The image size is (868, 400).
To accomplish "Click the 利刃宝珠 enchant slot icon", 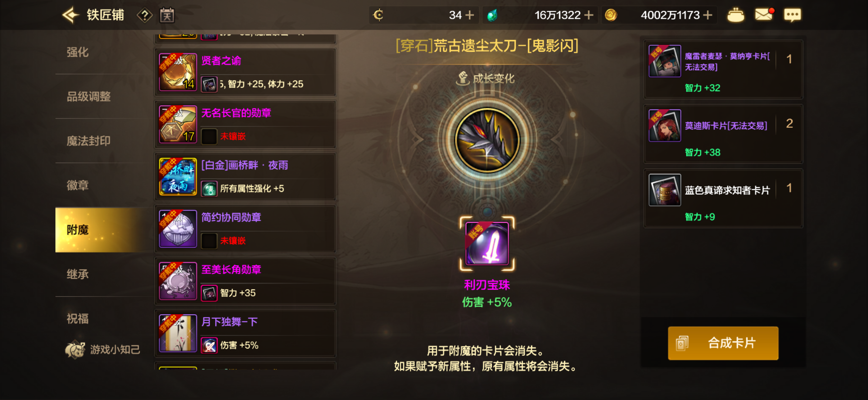I will click(x=487, y=243).
